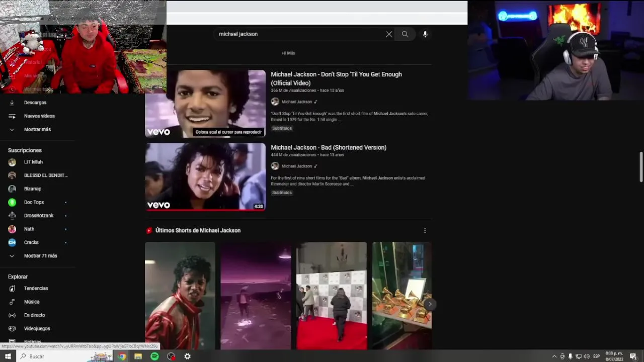Open options menu for Últimos Shorts section
644x362 pixels.
click(425, 231)
